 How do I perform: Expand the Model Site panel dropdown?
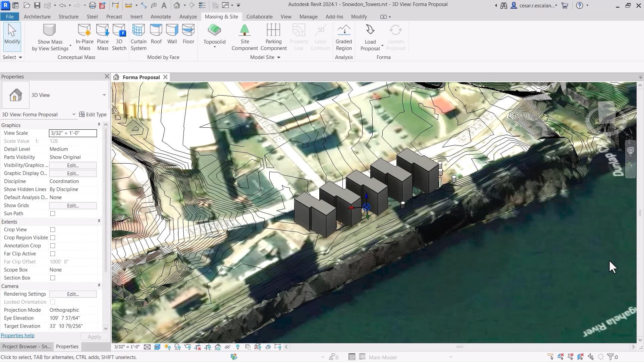click(x=279, y=57)
